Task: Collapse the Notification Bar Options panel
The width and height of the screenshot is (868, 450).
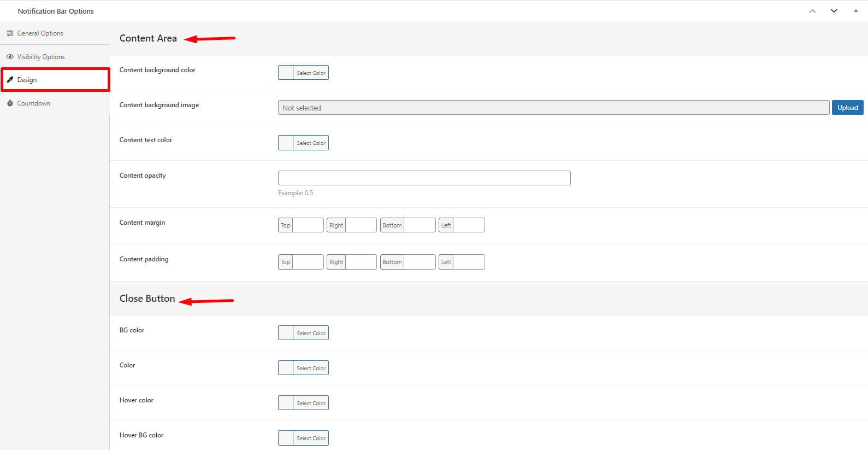Action: (855, 11)
